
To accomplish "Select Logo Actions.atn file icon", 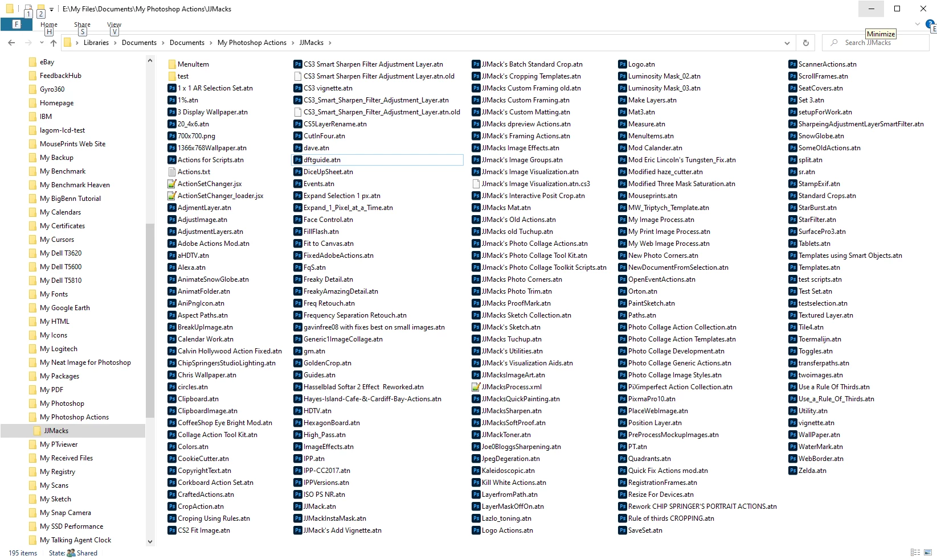I will [x=476, y=530].
